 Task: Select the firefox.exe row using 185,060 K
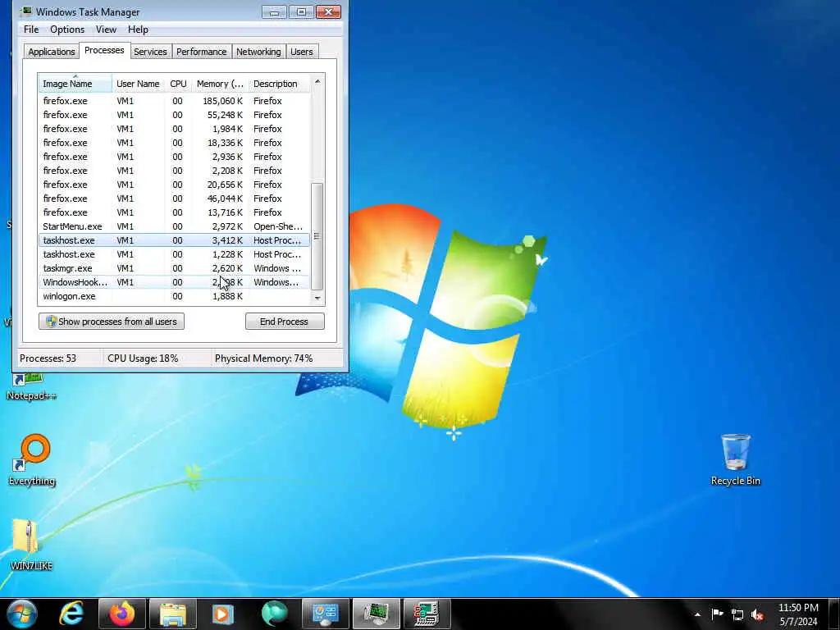pos(175,101)
